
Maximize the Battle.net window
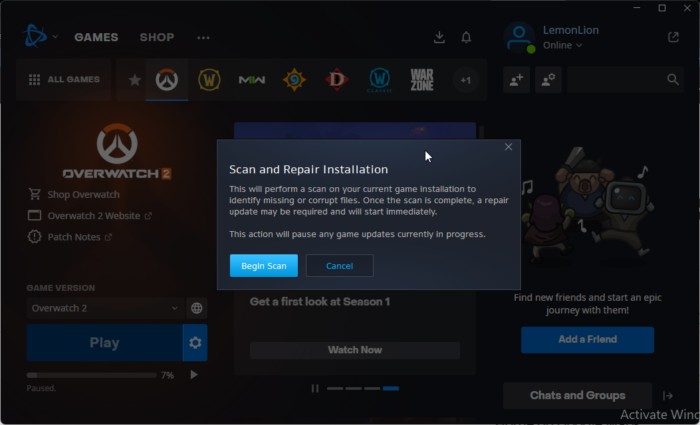tap(662, 8)
